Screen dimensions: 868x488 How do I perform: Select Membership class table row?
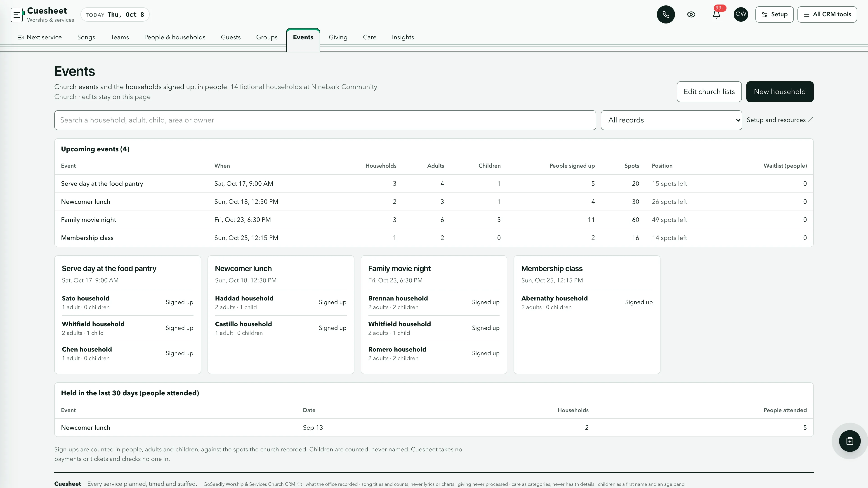434,238
